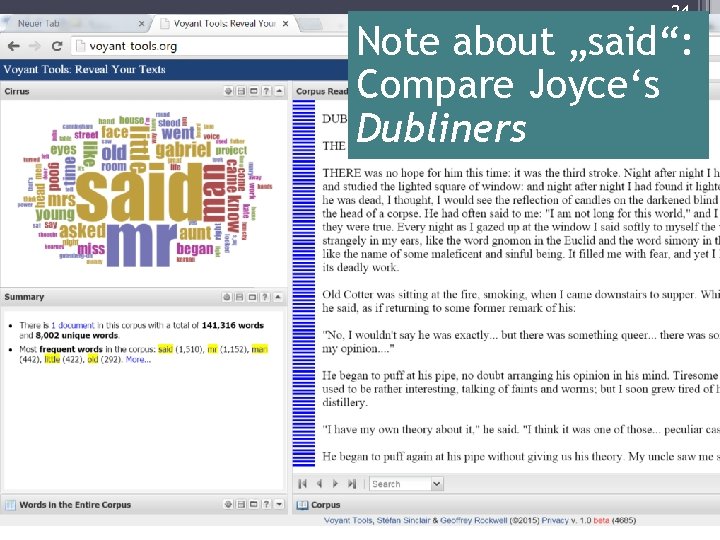Click the word 'miss' in the word cloud
The height and width of the screenshot is (540, 720).
pyautogui.click(x=91, y=249)
